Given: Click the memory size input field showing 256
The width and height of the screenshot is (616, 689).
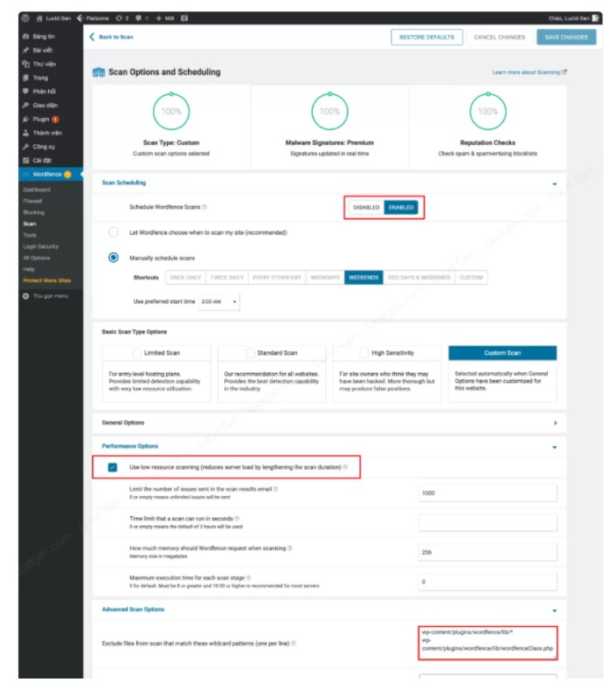Looking at the screenshot, I should click(487, 552).
